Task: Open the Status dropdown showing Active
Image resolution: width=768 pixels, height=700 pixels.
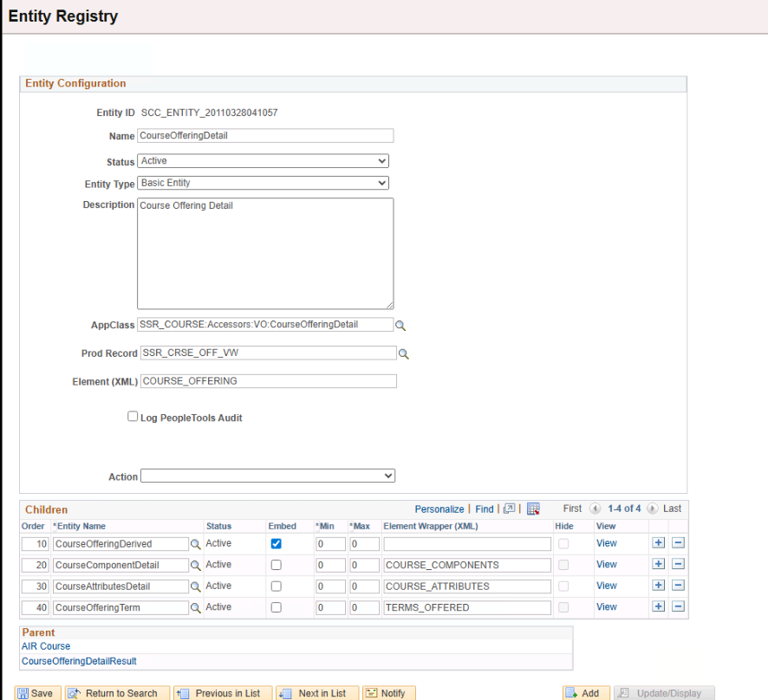Action: pos(263,161)
